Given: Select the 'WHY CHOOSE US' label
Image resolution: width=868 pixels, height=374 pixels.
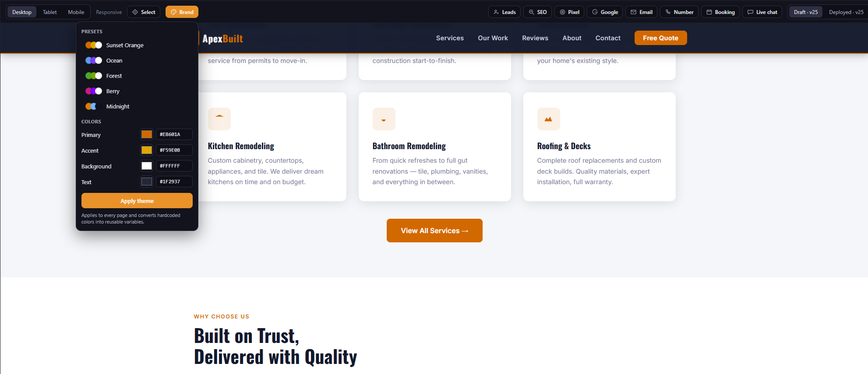Looking at the screenshot, I should click(222, 316).
